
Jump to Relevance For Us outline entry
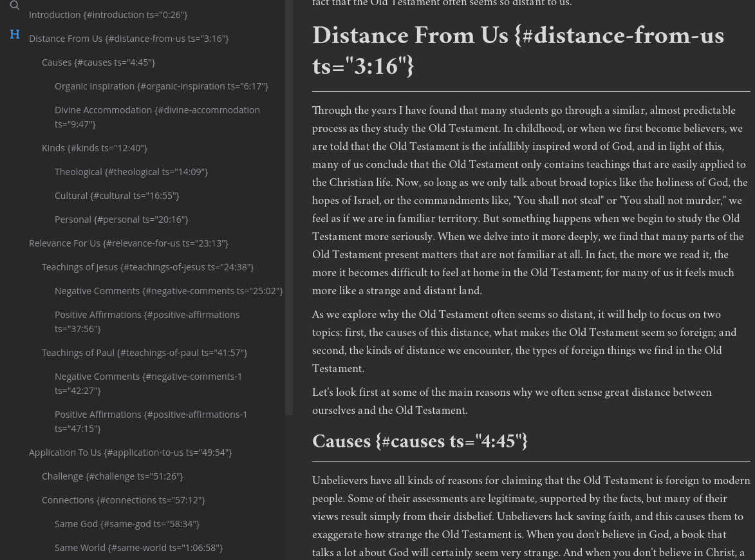coord(129,243)
